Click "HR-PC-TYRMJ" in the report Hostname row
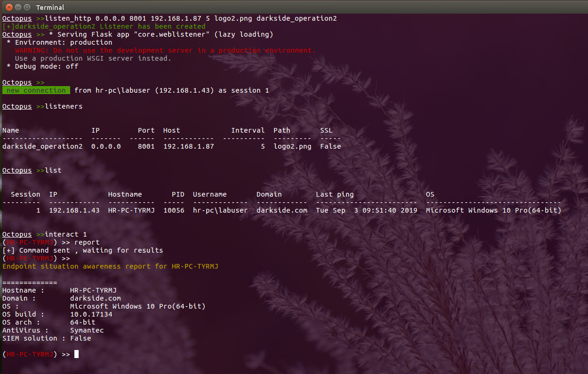This screenshot has width=588, height=374. point(93,290)
